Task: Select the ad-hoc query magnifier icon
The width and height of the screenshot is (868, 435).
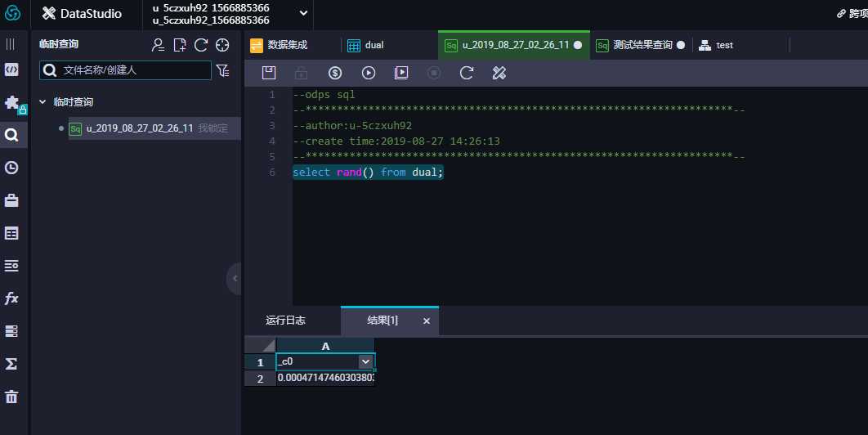Action: tap(11, 135)
